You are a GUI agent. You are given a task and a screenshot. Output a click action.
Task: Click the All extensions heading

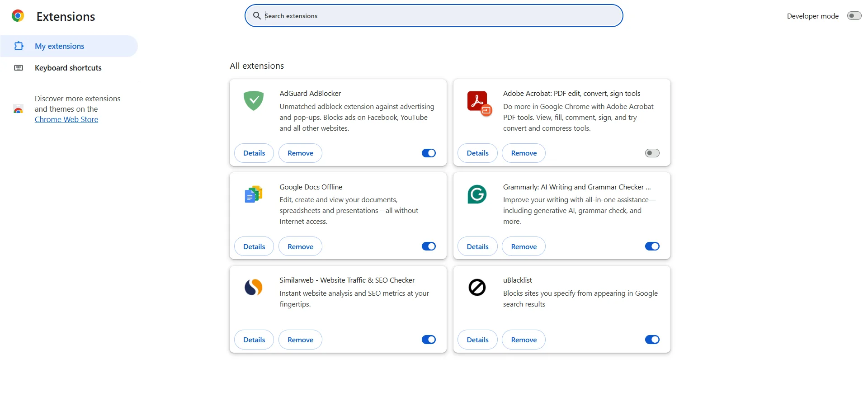point(257,66)
